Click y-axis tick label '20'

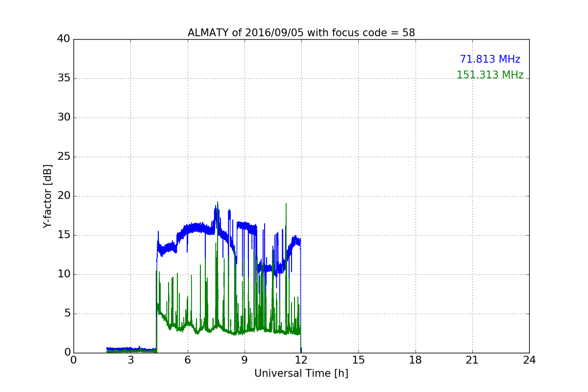tap(64, 196)
